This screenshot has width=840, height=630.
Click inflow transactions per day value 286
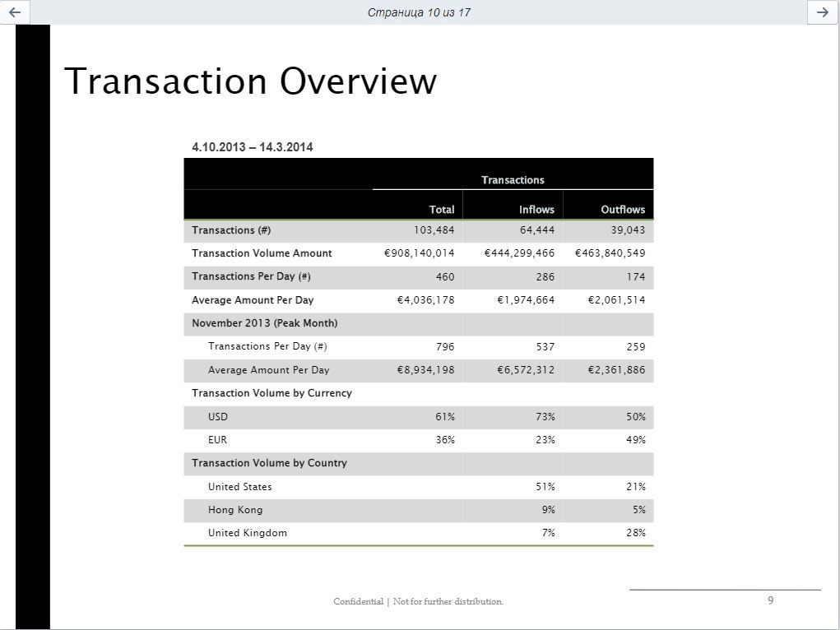point(545,277)
